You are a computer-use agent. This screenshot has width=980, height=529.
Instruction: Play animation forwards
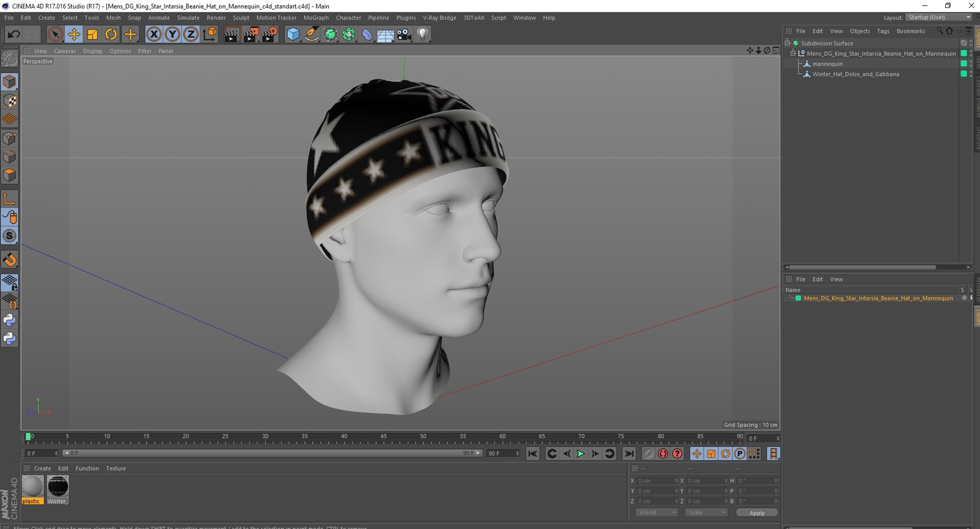click(x=580, y=453)
